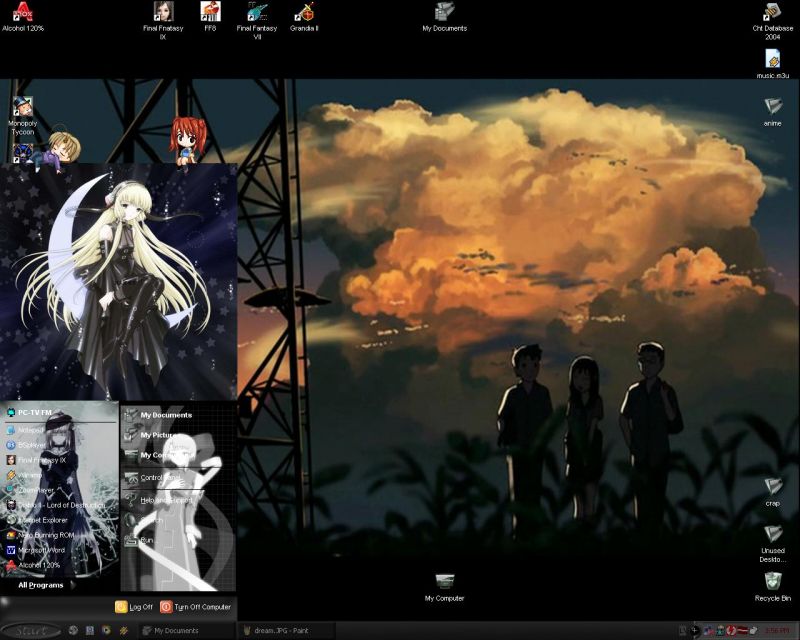The height and width of the screenshot is (640, 800).
Task: Click first quick launch icon beside Start
Action: 73,631
